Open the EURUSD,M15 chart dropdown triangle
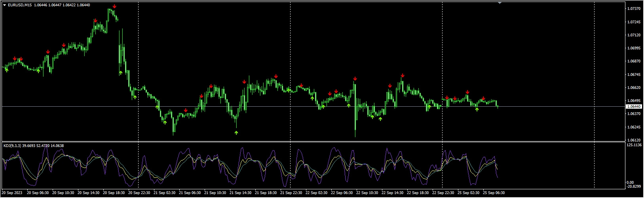 5,5
